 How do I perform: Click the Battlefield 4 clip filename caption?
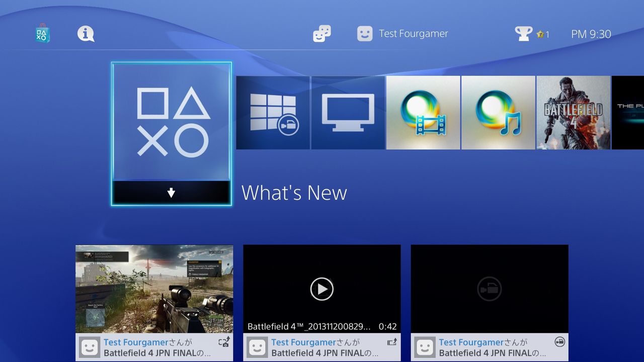coord(309,326)
